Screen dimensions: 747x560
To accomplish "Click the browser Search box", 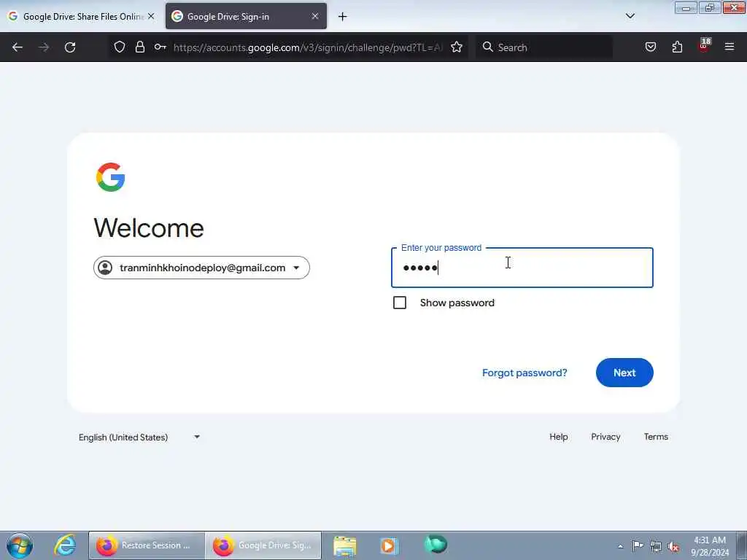I will point(544,47).
